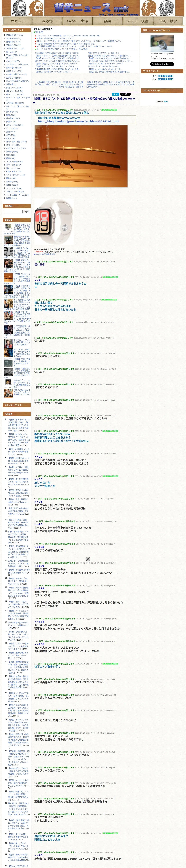Viewport: 186px width, 868px height.
Task: Open the nwknews/archives/5024103.html link
Action: pos(79,122)
